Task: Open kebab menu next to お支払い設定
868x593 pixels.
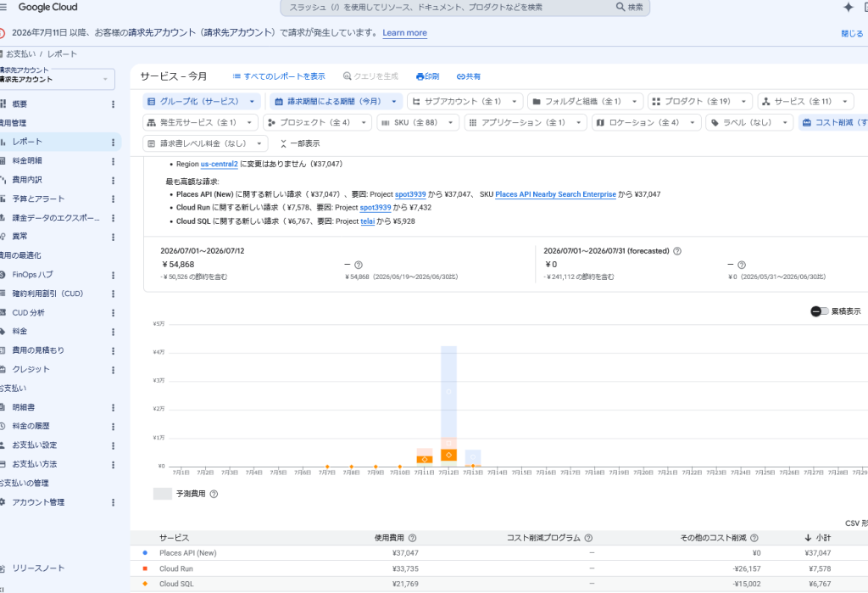Action: coord(113,445)
